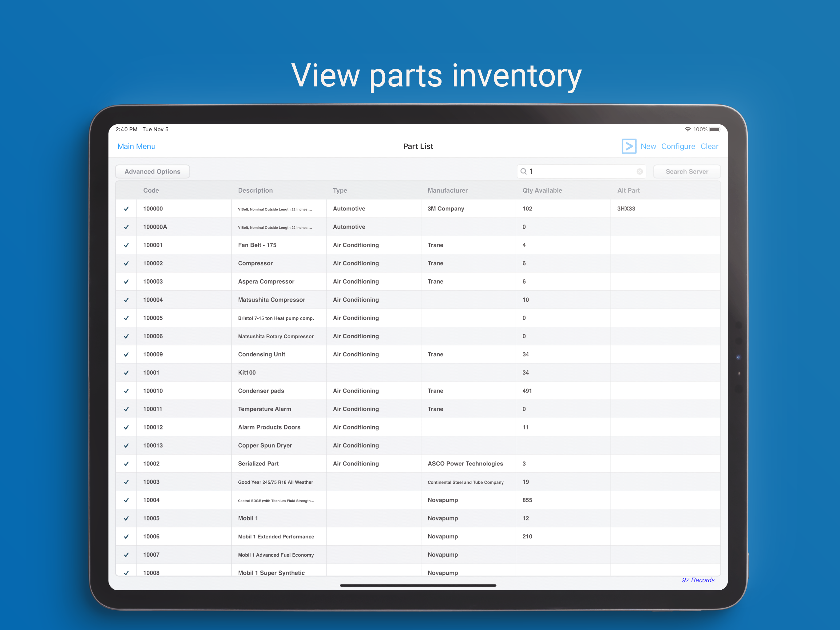
Task: Open Alarm Products Doors row
Action: pos(418,428)
